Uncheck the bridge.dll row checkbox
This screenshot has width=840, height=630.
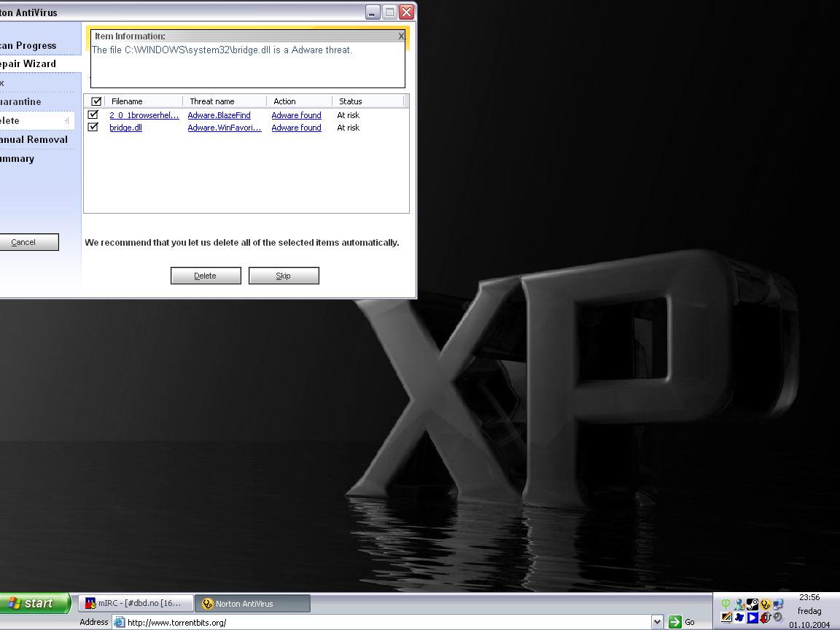click(93, 127)
